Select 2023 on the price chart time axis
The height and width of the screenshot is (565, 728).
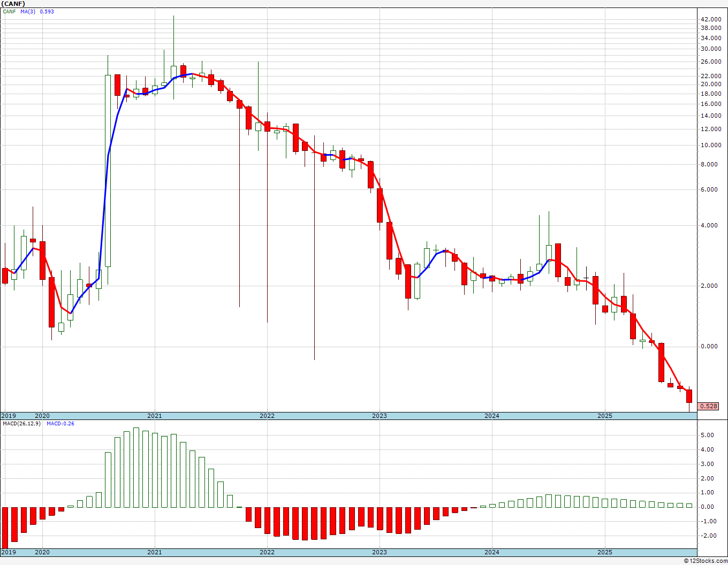pos(380,416)
